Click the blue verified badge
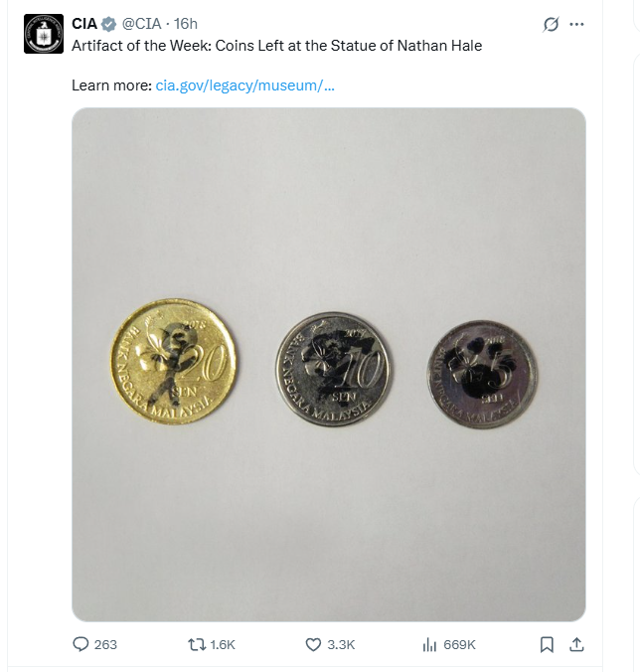 pyautogui.click(x=109, y=24)
